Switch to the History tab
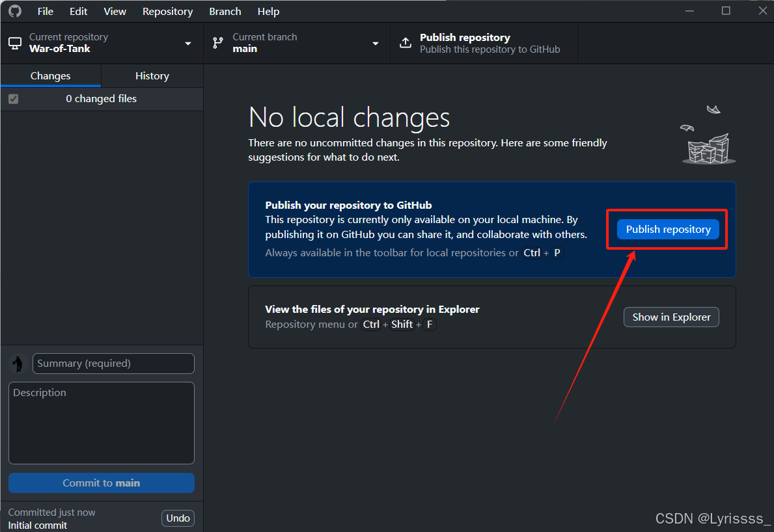774x532 pixels. pyautogui.click(x=152, y=76)
